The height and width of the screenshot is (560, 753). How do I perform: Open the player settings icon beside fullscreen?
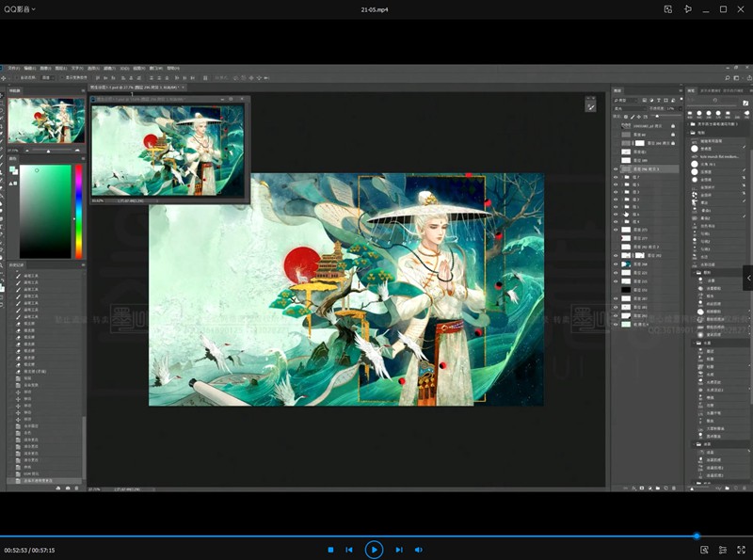click(722, 550)
